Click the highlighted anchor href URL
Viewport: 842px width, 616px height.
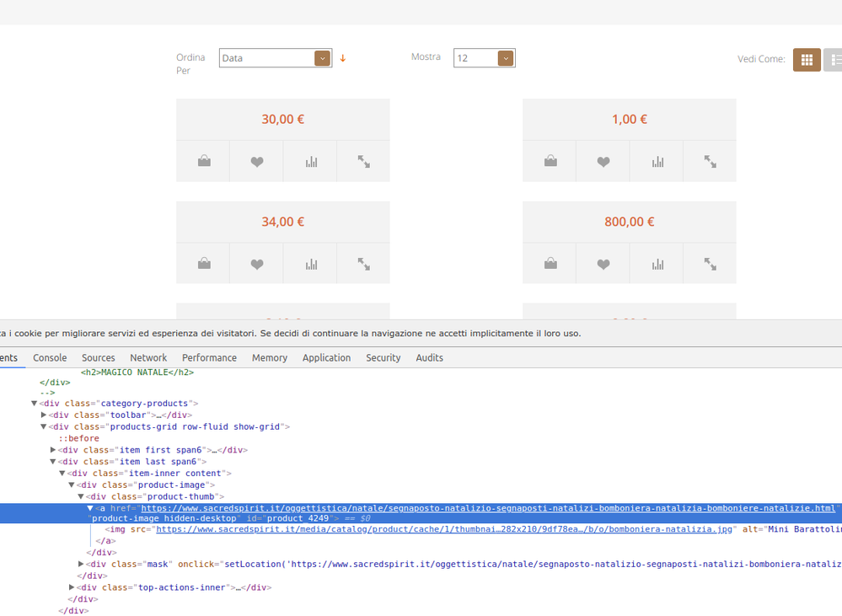pyautogui.click(x=487, y=508)
